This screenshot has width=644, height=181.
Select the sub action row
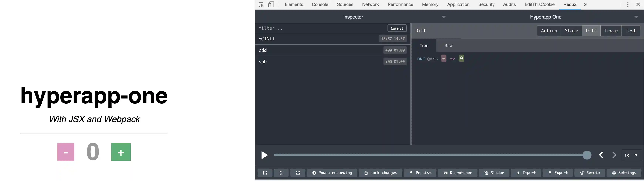point(333,62)
